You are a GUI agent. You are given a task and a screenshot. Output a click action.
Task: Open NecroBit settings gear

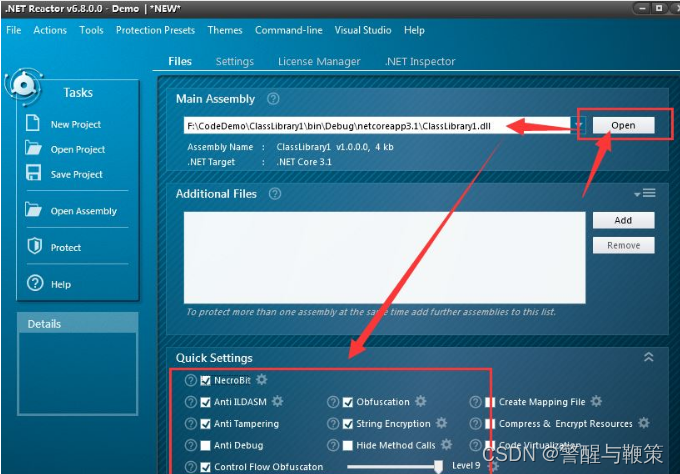click(x=262, y=380)
